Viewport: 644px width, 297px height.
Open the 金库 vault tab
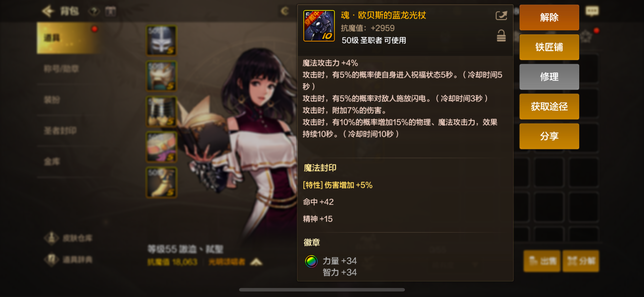pos(52,161)
